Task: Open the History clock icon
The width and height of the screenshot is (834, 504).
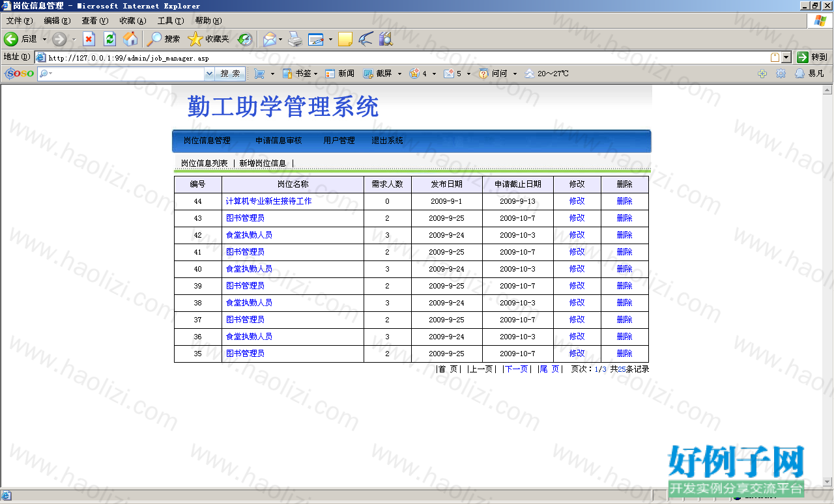Action: (244, 39)
